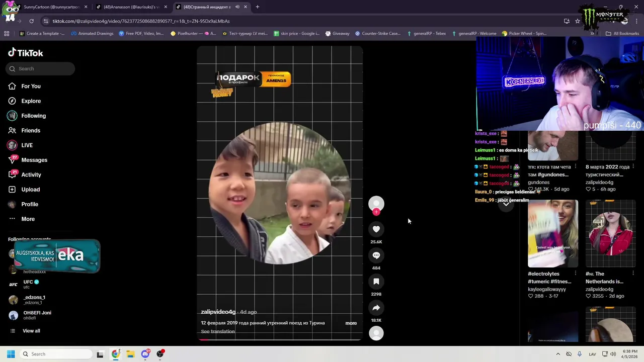Open the Pixelhunter bookmark
The image size is (644, 362).
click(x=193, y=34)
